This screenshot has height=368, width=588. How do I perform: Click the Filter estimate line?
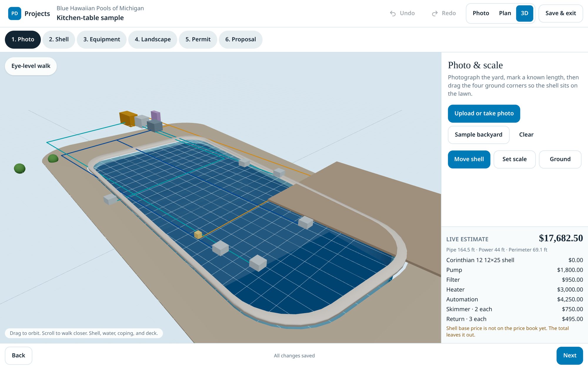pos(514,280)
